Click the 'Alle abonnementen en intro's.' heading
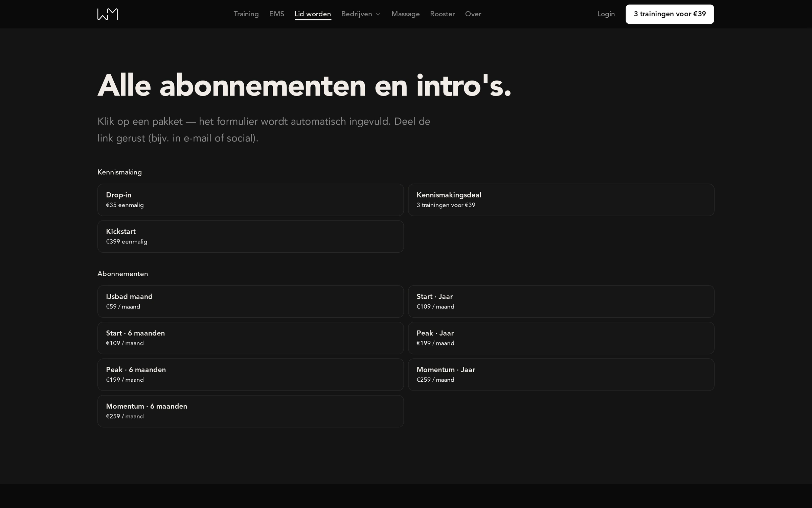 pyautogui.click(x=304, y=86)
